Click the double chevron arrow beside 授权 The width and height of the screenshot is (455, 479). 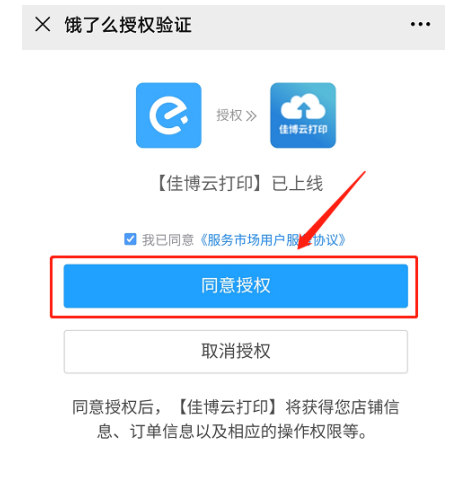251,116
